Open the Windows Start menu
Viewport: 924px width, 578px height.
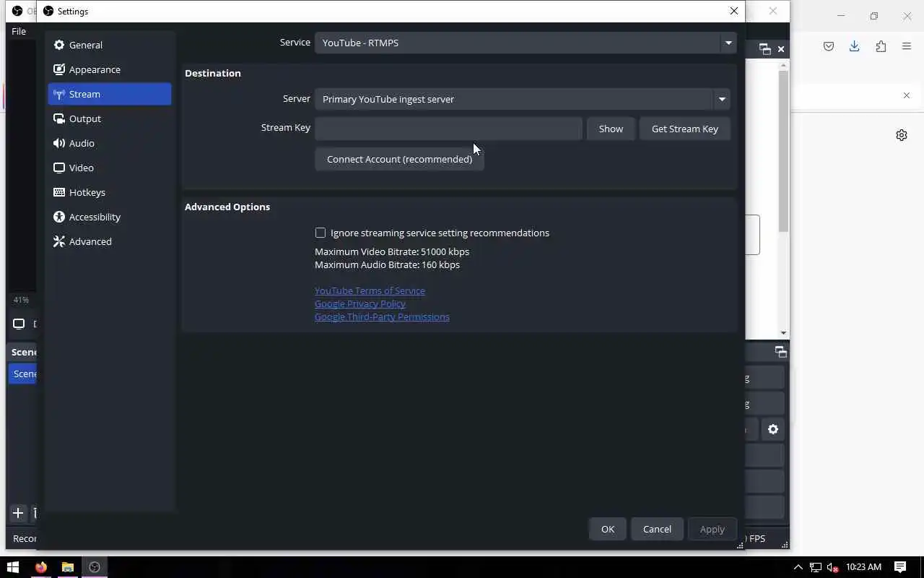12,567
